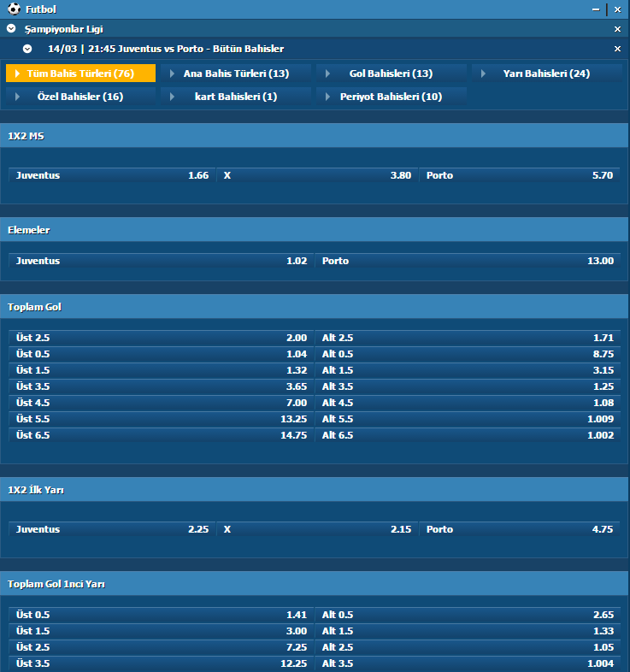
Task: Collapse the Toplam Gol section header
Action: tap(314, 307)
